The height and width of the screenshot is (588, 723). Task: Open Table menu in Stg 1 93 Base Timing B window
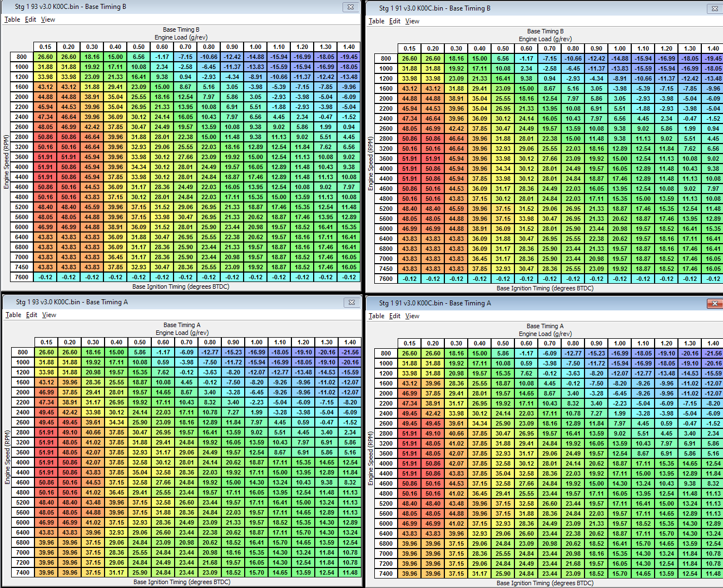(x=12, y=19)
